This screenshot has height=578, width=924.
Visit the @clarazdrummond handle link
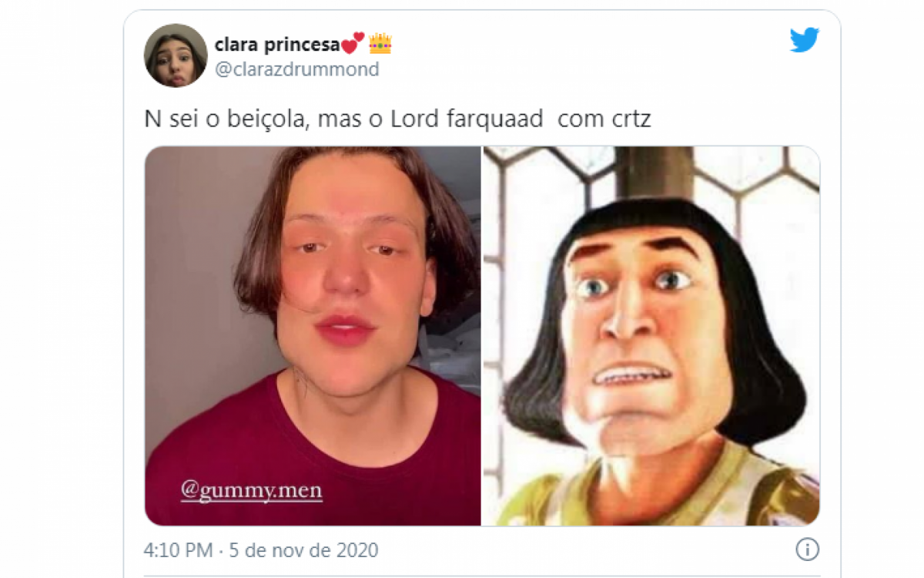[296, 70]
